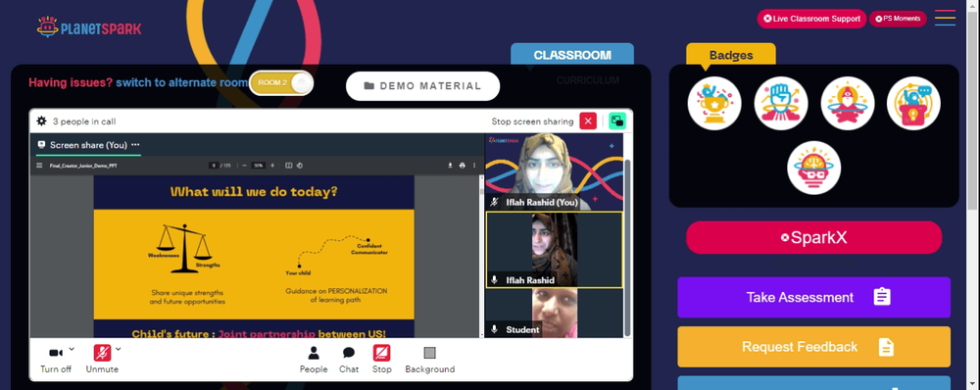
Task: Open Background effects
Action: [430, 360]
